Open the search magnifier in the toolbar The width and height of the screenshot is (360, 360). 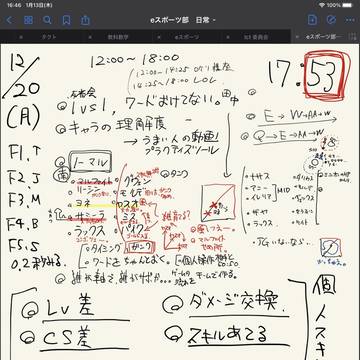pos(47,20)
